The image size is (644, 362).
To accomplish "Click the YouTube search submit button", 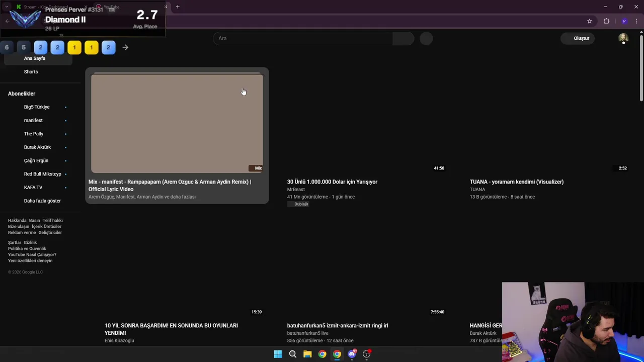I will [x=404, y=38].
